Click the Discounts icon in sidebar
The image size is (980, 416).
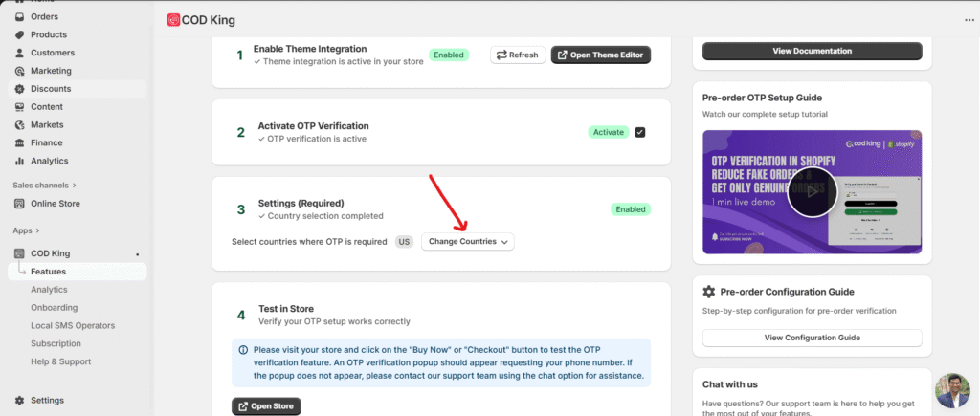pos(20,89)
